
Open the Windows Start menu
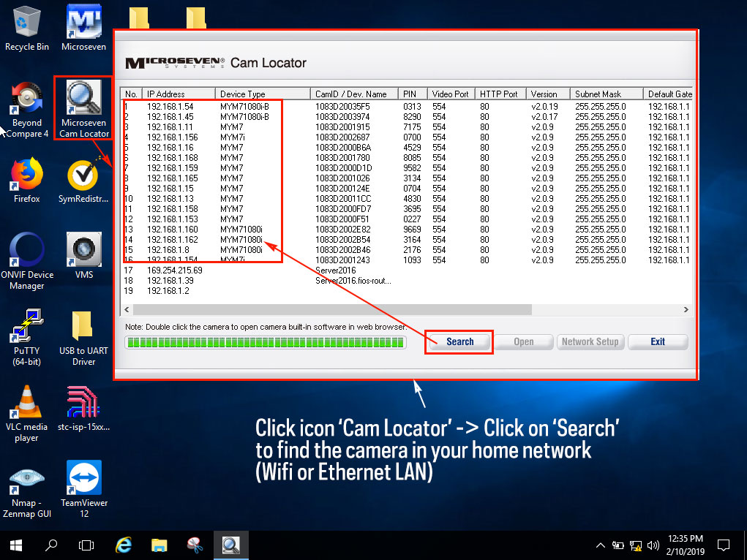[x=15, y=545]
